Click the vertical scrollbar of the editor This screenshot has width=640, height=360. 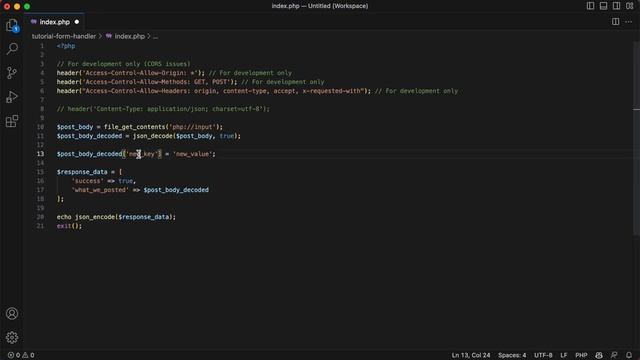click(x=636, y=139)
